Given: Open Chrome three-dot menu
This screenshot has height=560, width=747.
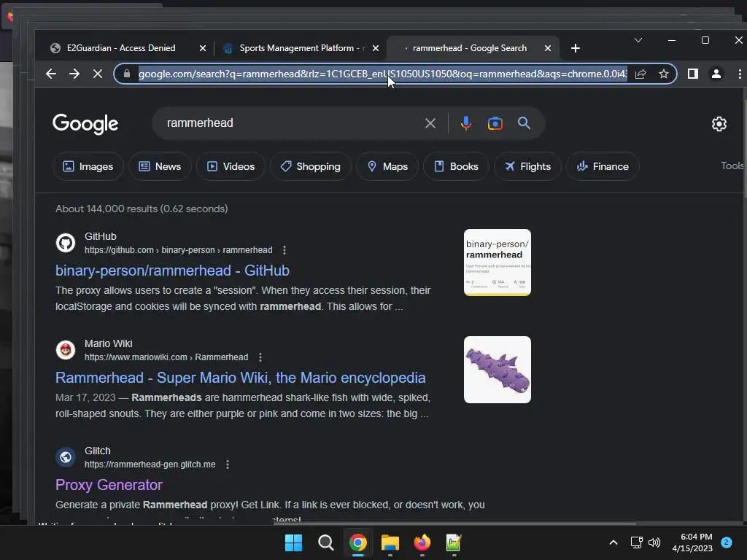Looking at the screenshot, I should [x=740, y=74].
